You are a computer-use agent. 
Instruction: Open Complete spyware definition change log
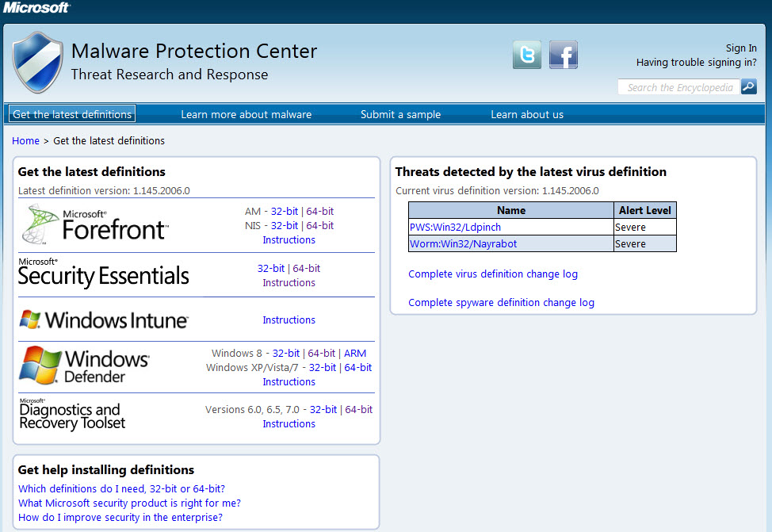click(501, 302)
